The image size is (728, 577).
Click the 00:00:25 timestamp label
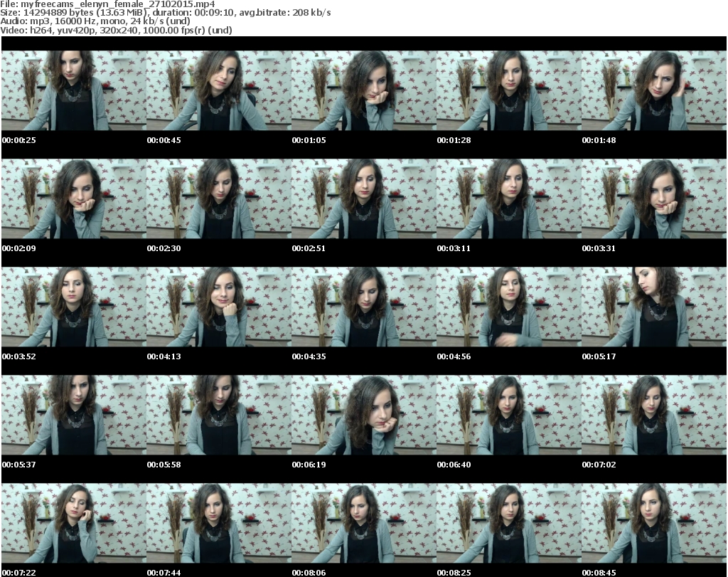pos(19,140)
